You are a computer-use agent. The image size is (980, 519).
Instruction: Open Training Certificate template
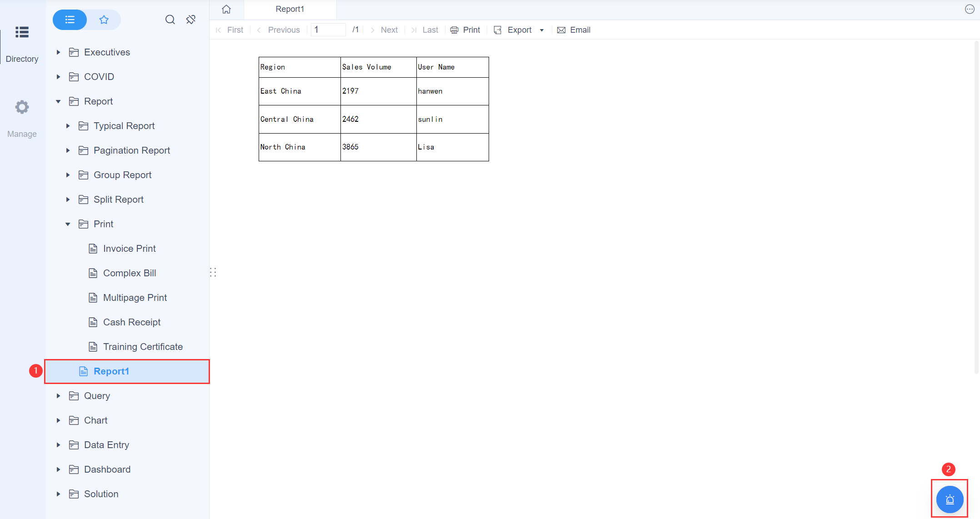[x=143, y=347]
